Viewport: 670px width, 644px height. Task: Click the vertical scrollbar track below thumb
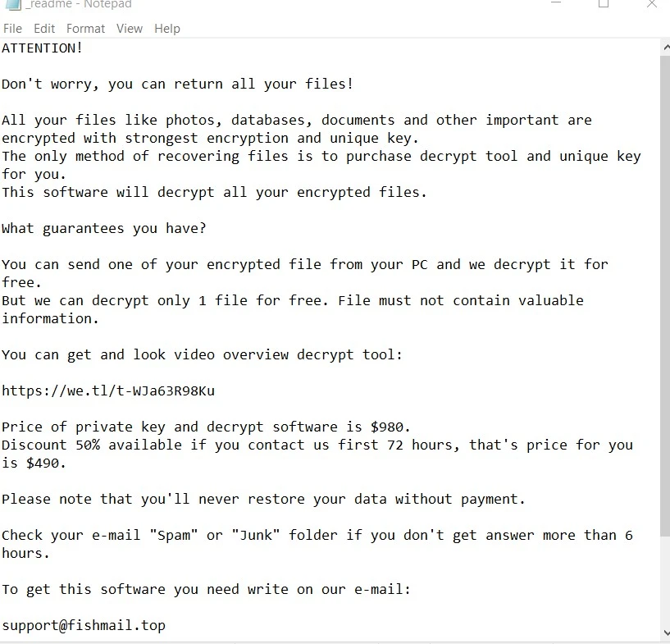pyautogui.click(x=665, y=581)
